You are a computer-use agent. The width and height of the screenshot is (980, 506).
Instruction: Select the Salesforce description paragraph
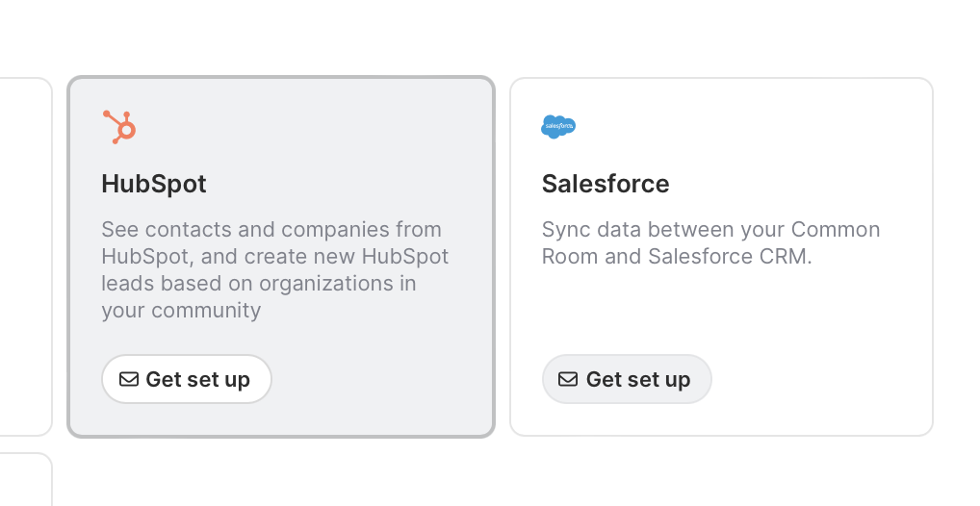coord(710,243)
